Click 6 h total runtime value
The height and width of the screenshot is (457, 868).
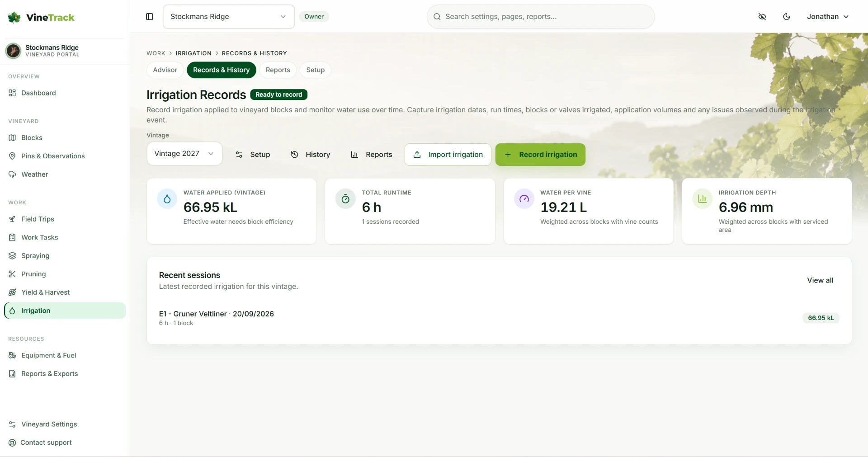[x=372, y=207]
